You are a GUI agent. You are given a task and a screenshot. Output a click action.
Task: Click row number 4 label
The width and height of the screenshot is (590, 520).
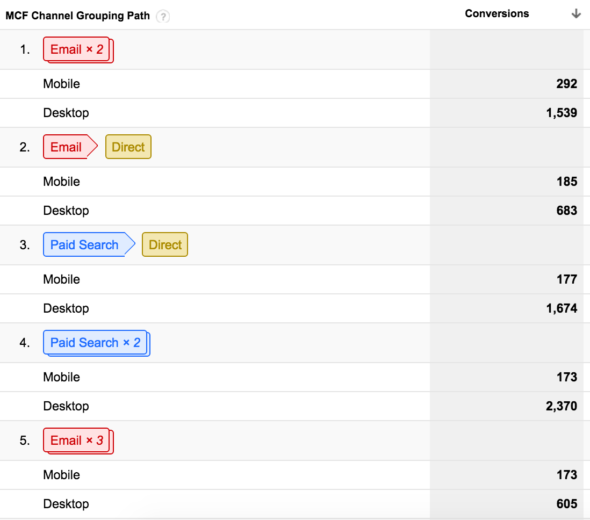pos(24,343)
